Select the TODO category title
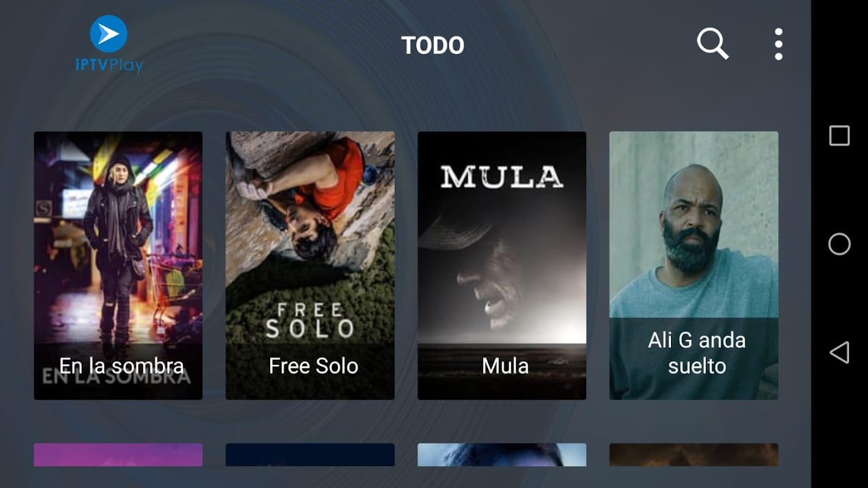868x488 pixels. tap(432, 45)
